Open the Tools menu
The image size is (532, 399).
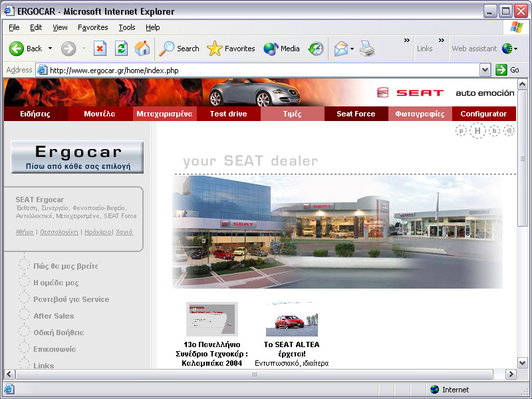click(x=127, y=27)
